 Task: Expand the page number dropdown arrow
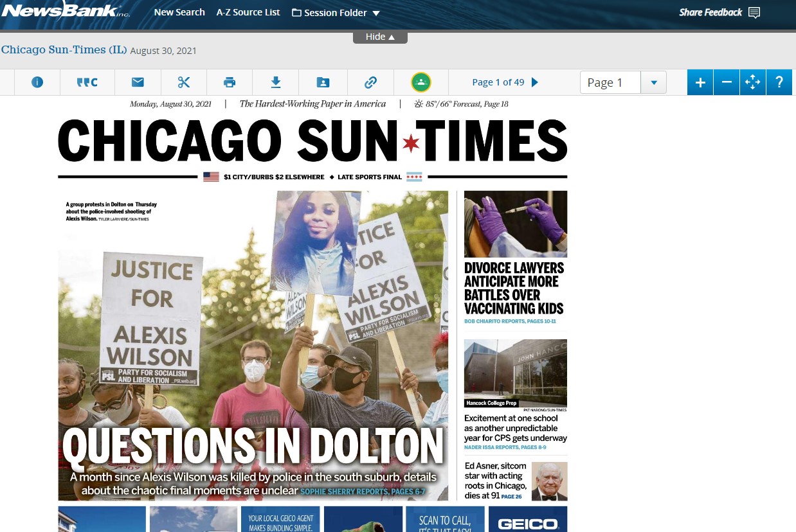(x=654, y=82)
